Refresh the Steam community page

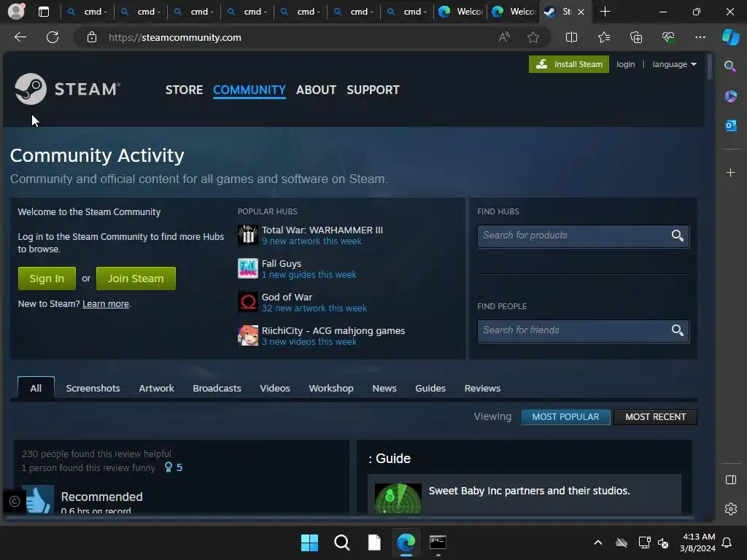click(x=53, y=37)
